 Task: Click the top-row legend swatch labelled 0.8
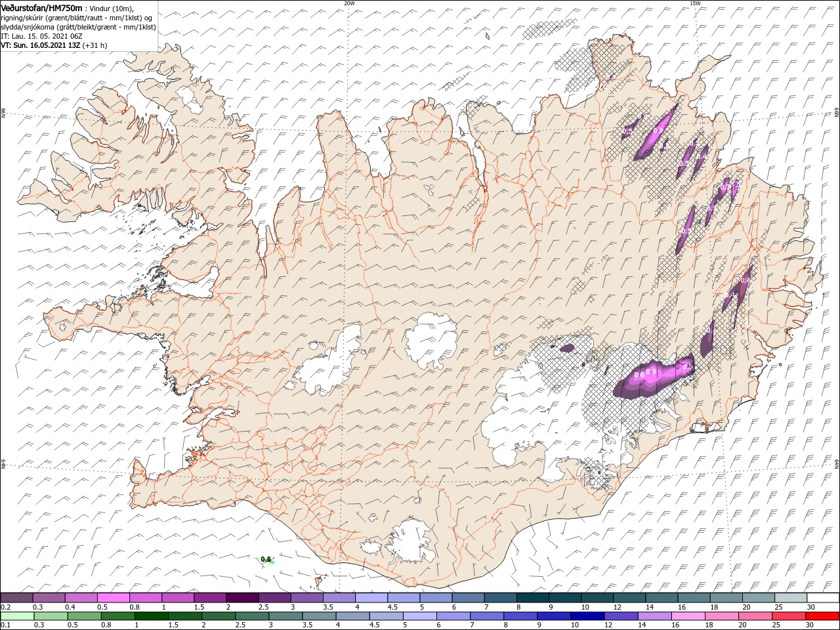[x=145, y=598]
